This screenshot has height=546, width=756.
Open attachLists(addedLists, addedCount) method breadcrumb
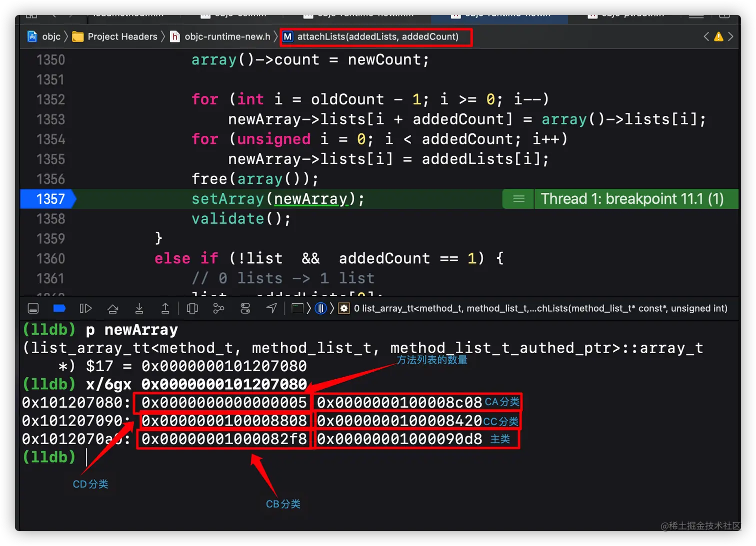coord(371,36)
